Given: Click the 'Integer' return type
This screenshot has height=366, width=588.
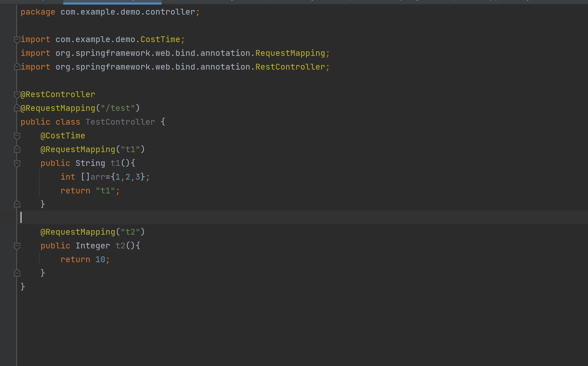Looking at the screenshot, I should coord(93,246).
